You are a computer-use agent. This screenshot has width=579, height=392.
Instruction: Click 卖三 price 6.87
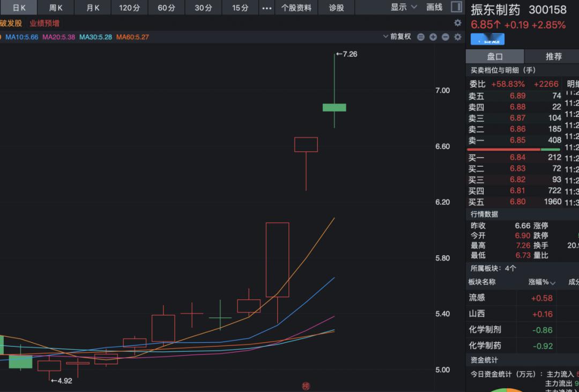click(x=518, y=118)
